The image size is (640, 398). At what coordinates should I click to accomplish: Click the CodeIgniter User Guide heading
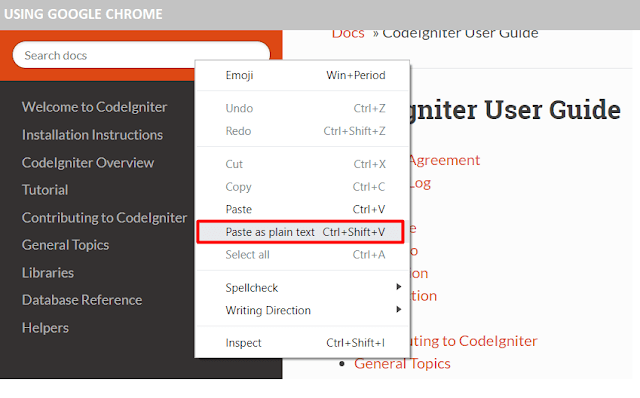[516, 109]
